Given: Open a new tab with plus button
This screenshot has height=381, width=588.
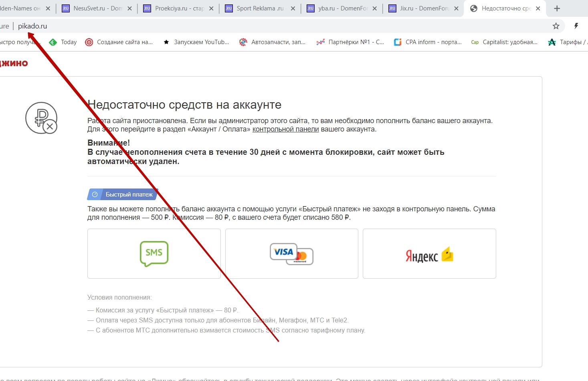Looking at the screenshot, I should click(557, 8).
